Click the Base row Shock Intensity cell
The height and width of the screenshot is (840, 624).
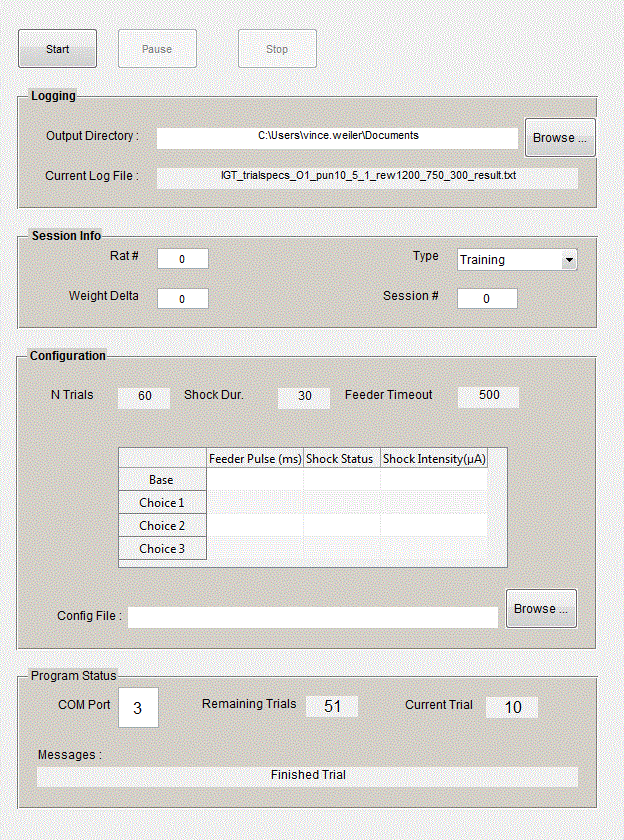pos(434,479)
